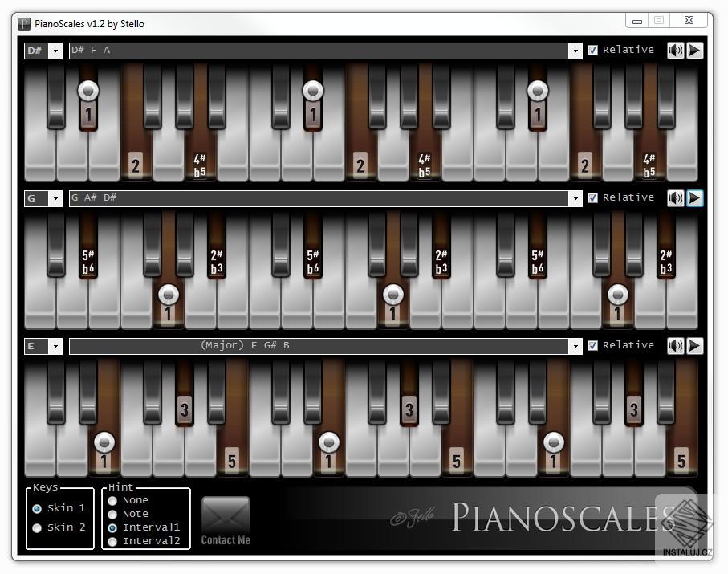The image size is (728, 574).
Task: Open the E root note dropdown
Action: [x=55, y=347]
